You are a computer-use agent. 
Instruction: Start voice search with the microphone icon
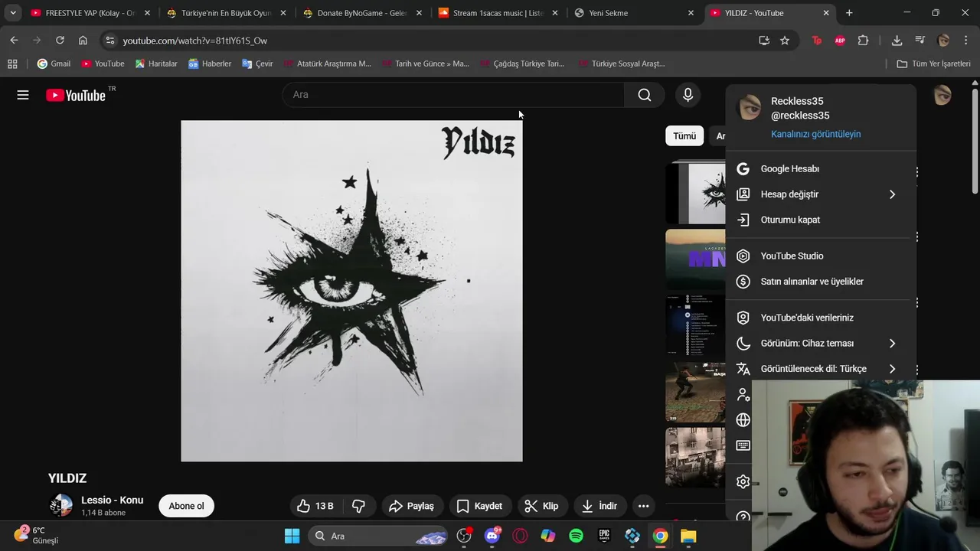[688, 95]
